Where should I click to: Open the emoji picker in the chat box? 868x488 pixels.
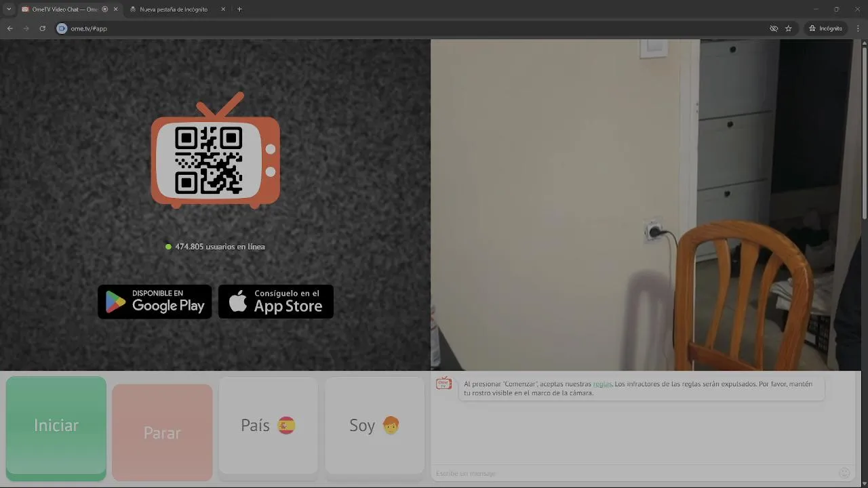pyautogui.click(x=844, y=473)
